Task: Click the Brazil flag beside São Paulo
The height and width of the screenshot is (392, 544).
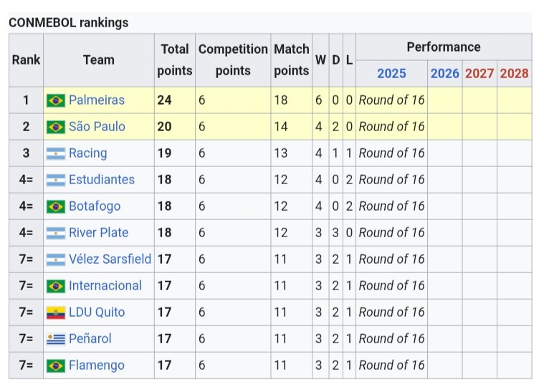Action: pyautogui.click(x=55, y=127)
